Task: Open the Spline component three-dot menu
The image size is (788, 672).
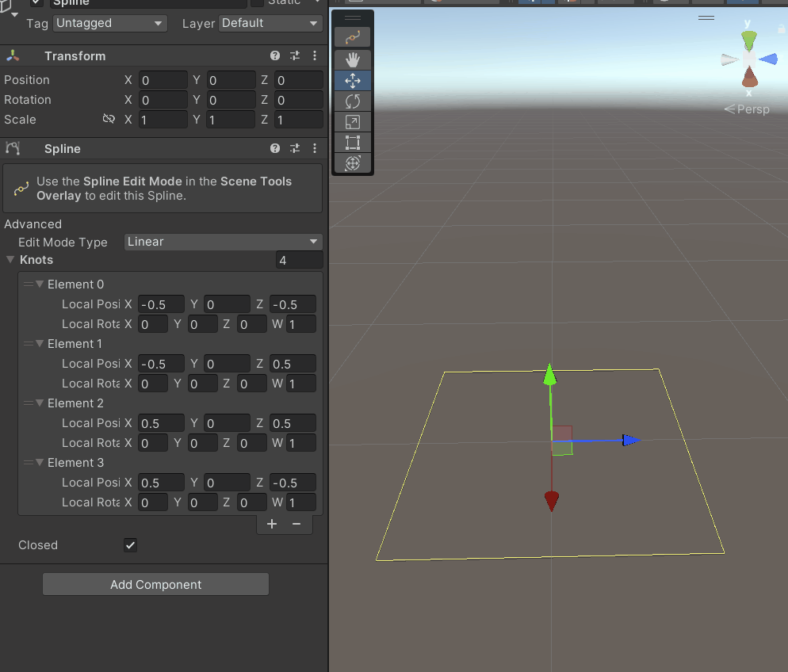Action: click(315, 148)
